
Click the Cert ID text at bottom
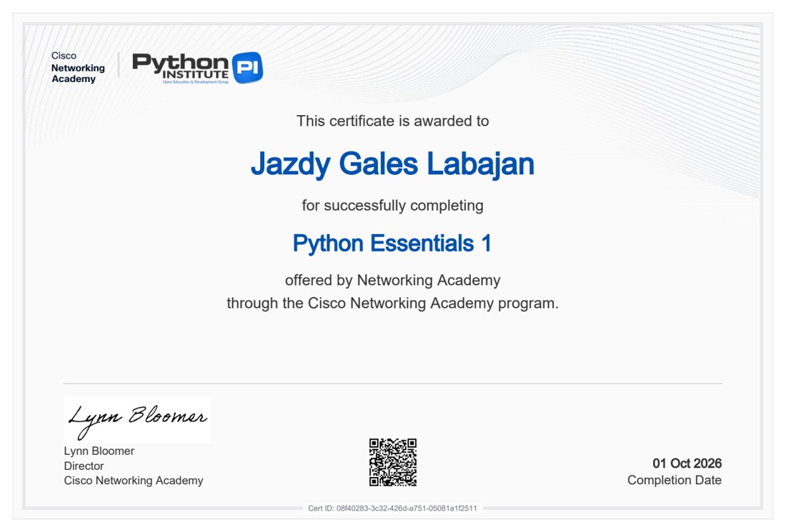pos(392,508)
